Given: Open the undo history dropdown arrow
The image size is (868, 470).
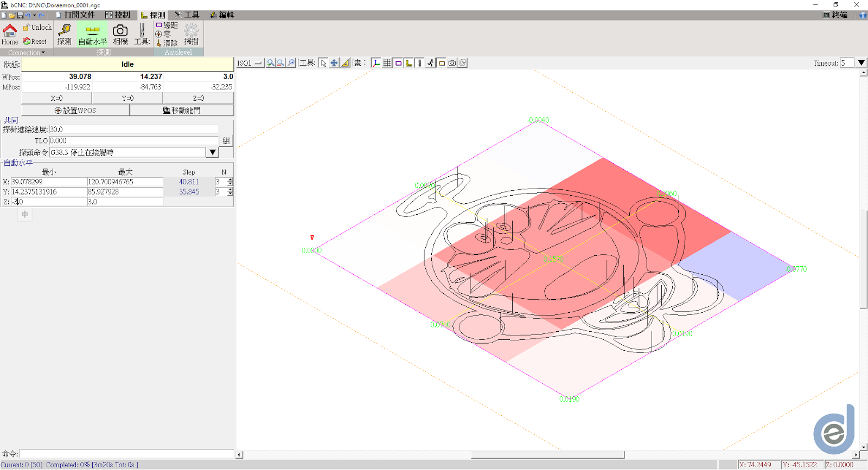Looking at the screenshot, I should 34,15.
